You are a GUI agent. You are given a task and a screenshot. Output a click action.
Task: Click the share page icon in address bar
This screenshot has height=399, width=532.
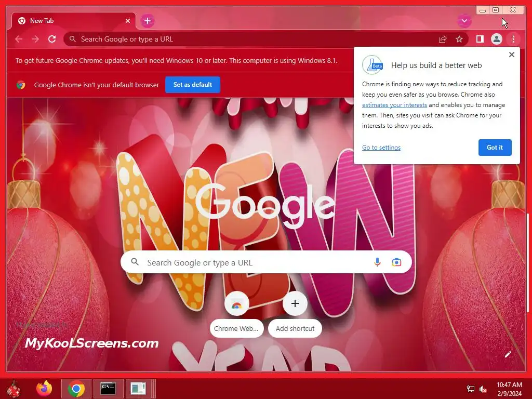[x=443, y=39]
